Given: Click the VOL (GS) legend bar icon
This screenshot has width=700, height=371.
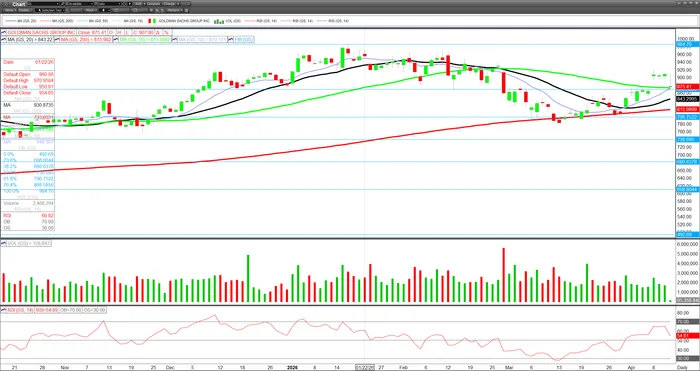Looking at the screenshot, I should click(x=219, y=21).
